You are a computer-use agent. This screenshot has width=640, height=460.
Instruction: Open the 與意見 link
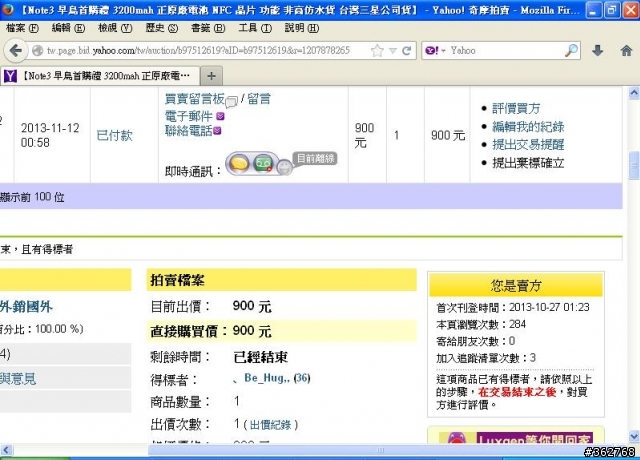tap(18, 379)
